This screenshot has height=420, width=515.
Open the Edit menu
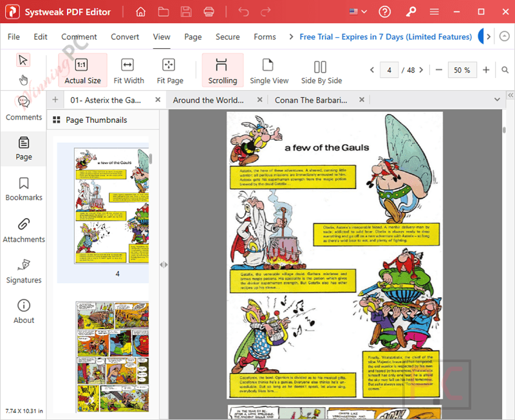click(x=41, y=37)
